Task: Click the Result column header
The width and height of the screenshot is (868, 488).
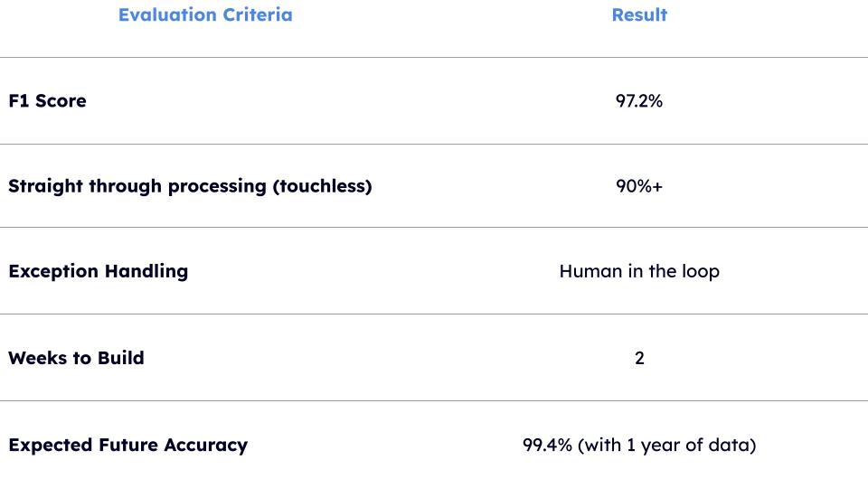Action: [639, 15]
